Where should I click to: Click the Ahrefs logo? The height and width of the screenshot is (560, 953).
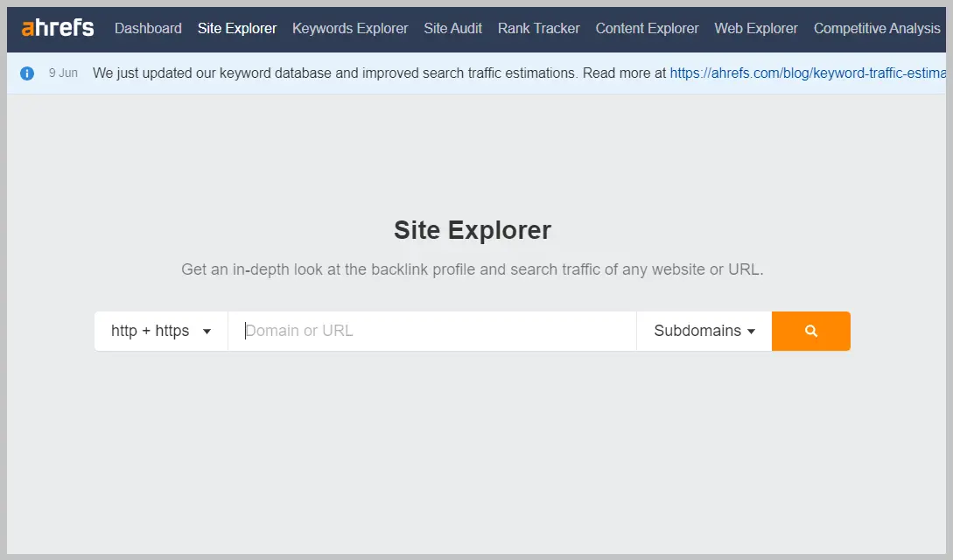point(58,28)
